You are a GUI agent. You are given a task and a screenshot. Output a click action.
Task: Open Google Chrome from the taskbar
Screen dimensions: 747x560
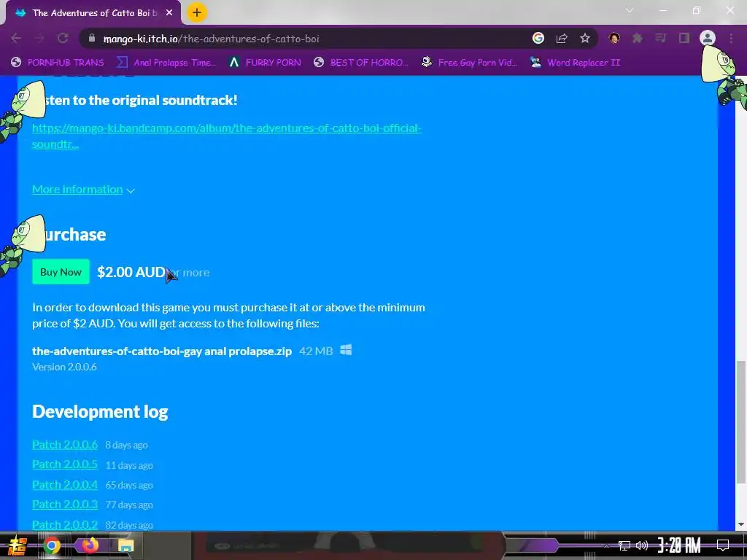tap(52, 545)
